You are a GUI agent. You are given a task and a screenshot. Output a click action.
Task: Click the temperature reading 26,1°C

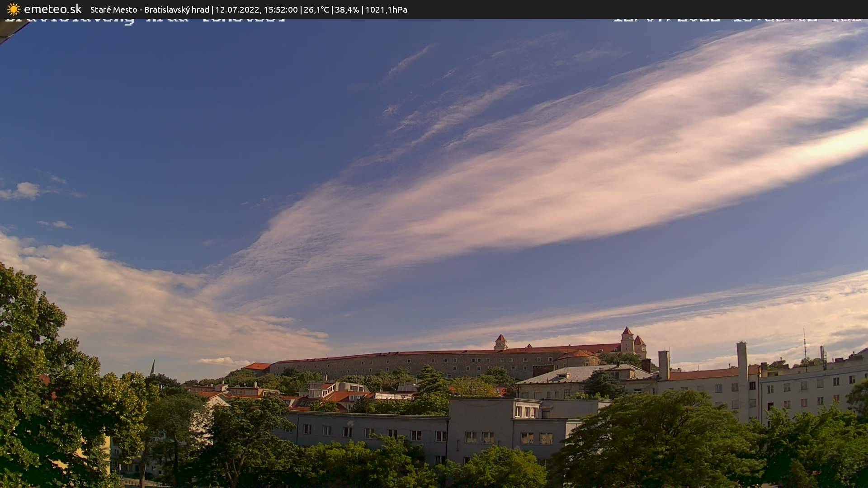pos(318,9)
